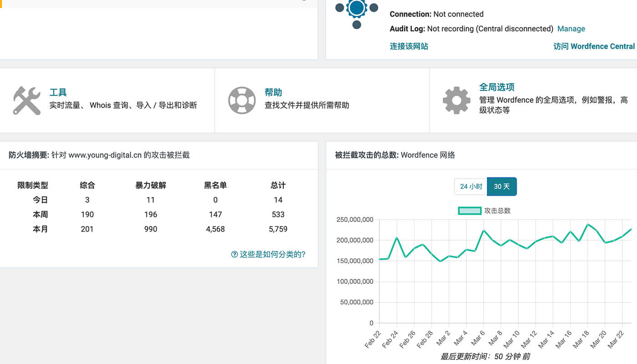Click the 最后更新时间 50 分钟前 text
Viewport: 637px width, 364px height.
[x=485, y=356]
